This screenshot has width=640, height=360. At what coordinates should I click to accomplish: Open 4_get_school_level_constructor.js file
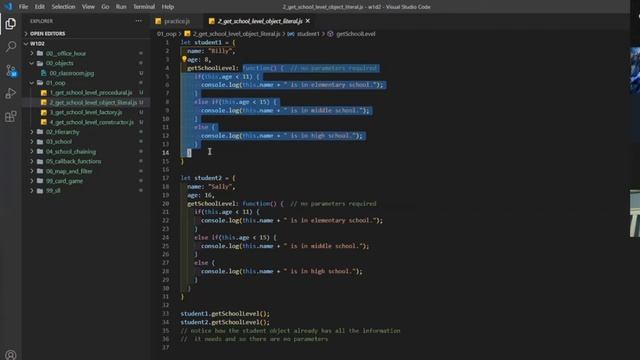pos(86,122)
